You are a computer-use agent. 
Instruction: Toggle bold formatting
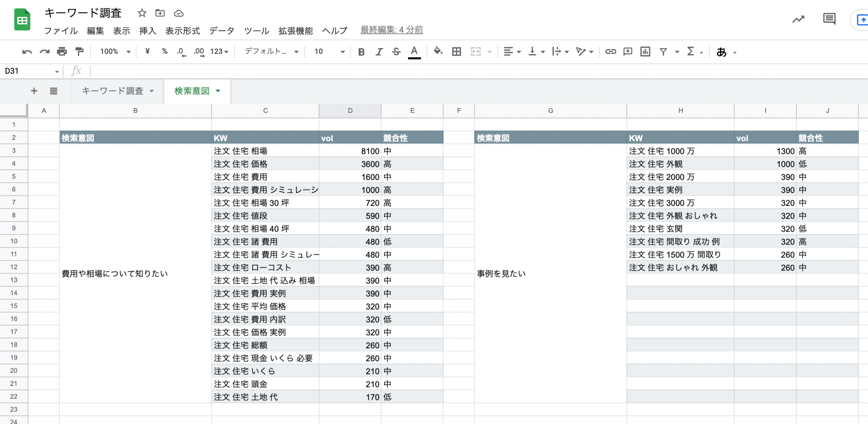tap(361, 52)
